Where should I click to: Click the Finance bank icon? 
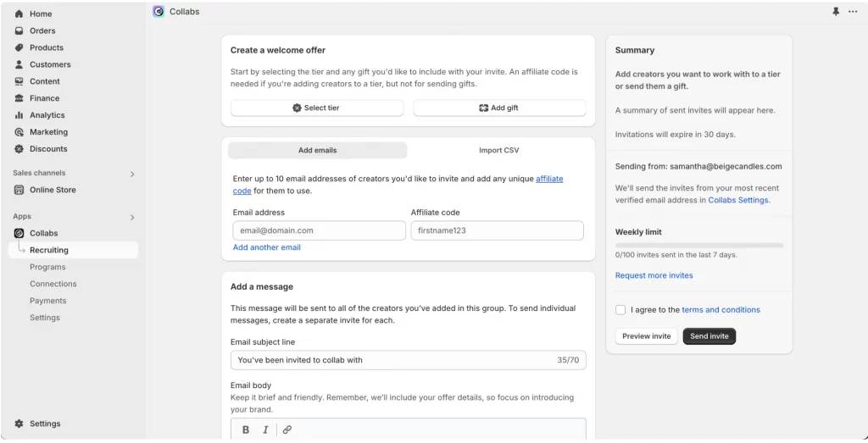[x=19, y=98]
